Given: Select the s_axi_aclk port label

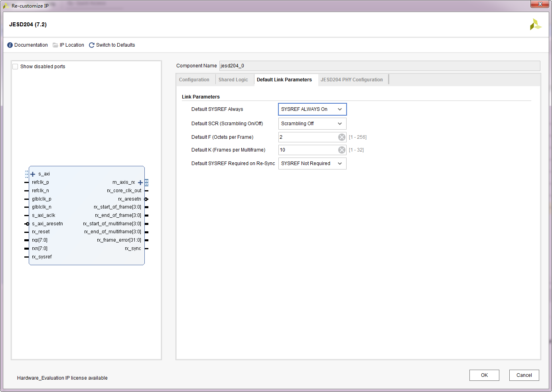Looking at the screenshot, I should pos(43,215).
